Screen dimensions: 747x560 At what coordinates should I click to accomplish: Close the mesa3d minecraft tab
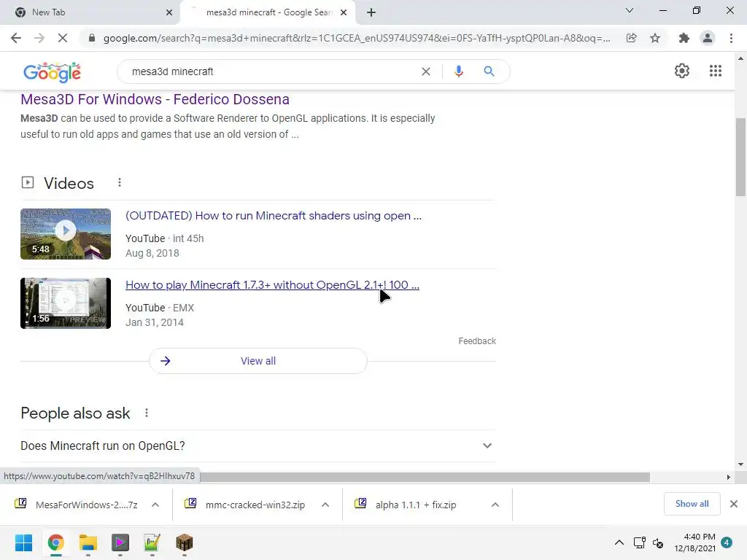pos(344,12)
